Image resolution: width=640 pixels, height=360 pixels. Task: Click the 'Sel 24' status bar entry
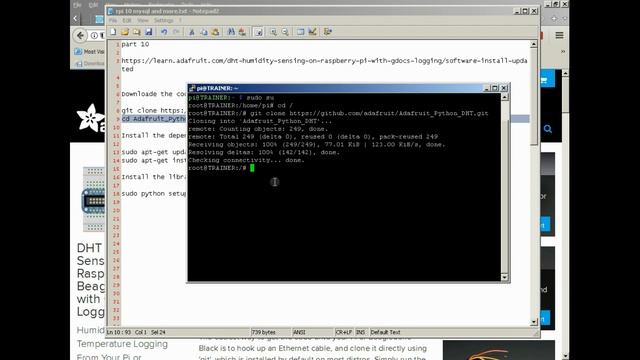click(x=158, y=332)
